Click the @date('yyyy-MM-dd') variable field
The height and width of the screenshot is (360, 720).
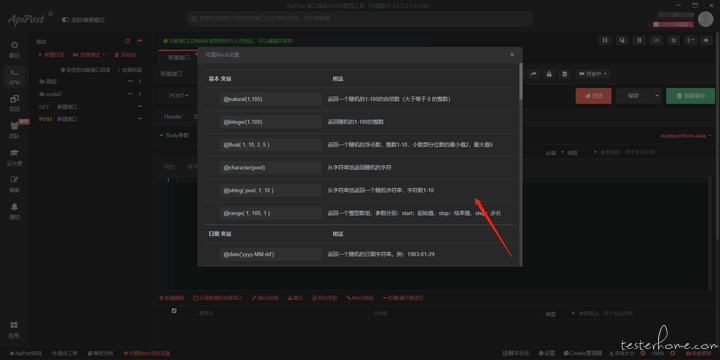coord(270,254)
